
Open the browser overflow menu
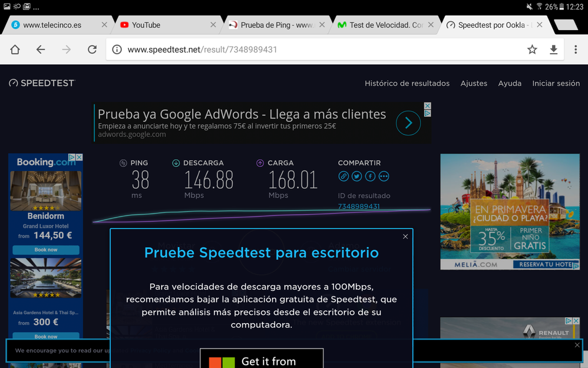[576, 50]
